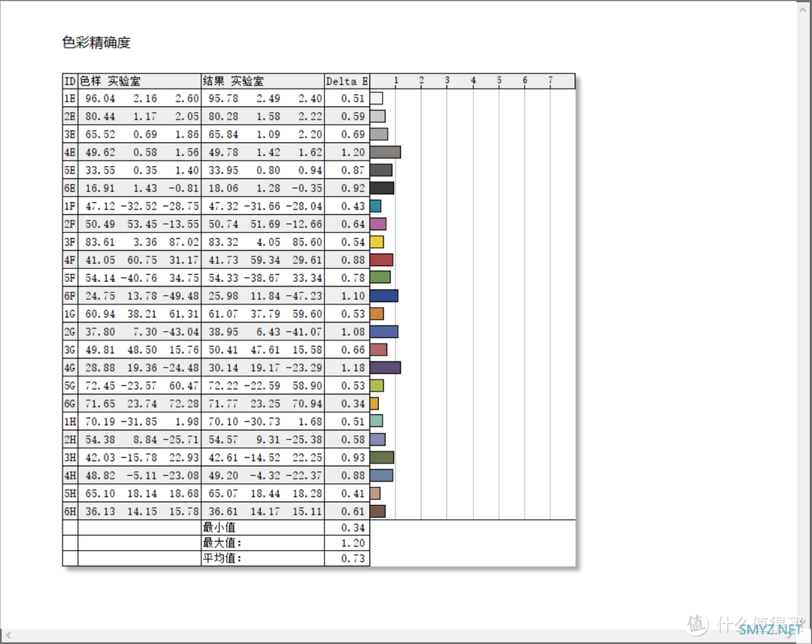Image resolution: width=812 pixels, height=644 pixels.
Task: Click the rose bar for row 3G
Action: (x=379, y=349)
